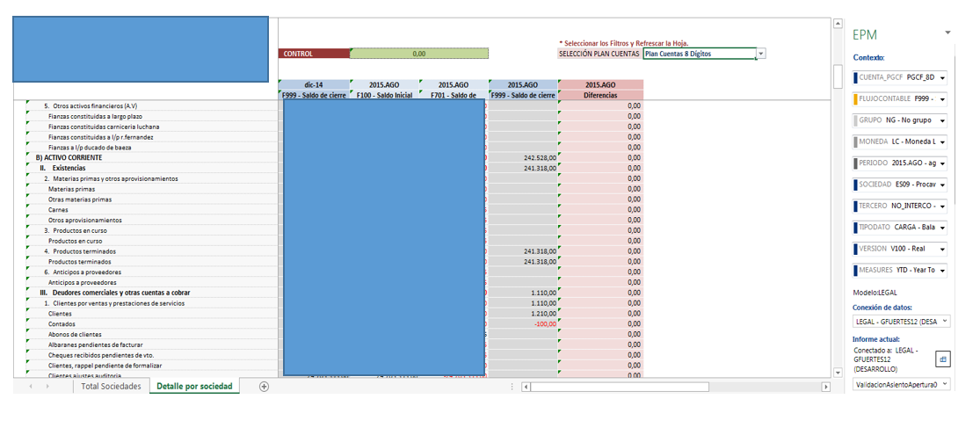Click the 242.528,00 saldo de cierre cell
Screen dimensions: 980x435
pyautogui.click(x=523, y=157)
